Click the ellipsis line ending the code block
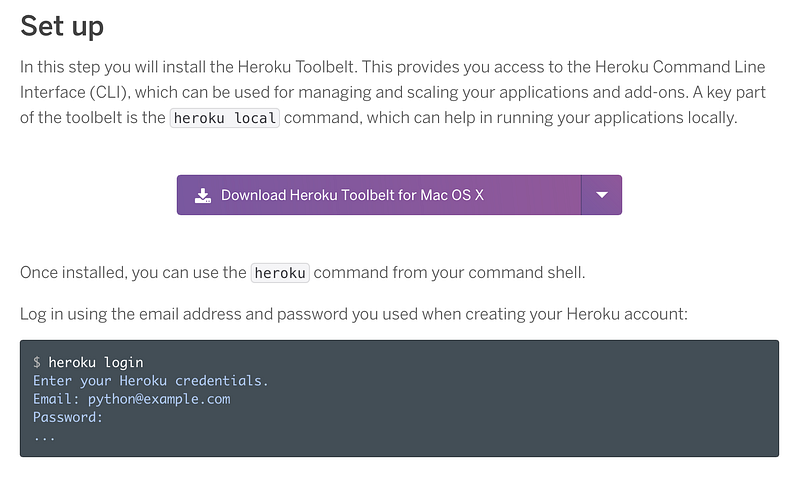This screenshot has height=477, width=800. (44, 437)
